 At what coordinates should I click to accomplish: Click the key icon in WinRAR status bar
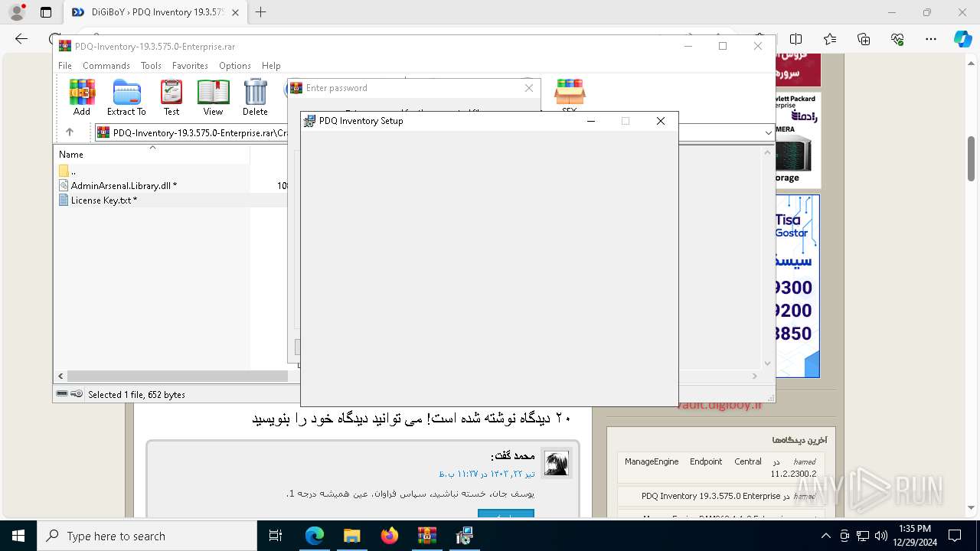77,394
